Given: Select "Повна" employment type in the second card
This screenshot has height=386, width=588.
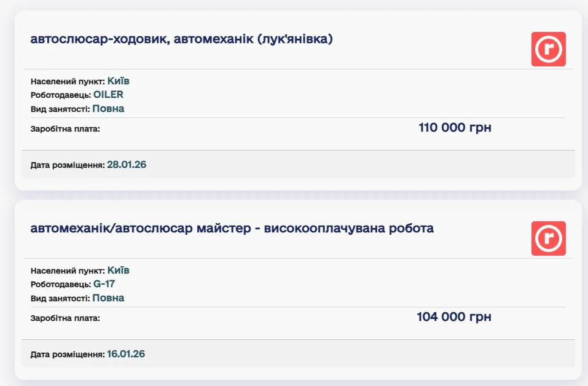Looking at the screenshot, I should [x=109, y=297].
